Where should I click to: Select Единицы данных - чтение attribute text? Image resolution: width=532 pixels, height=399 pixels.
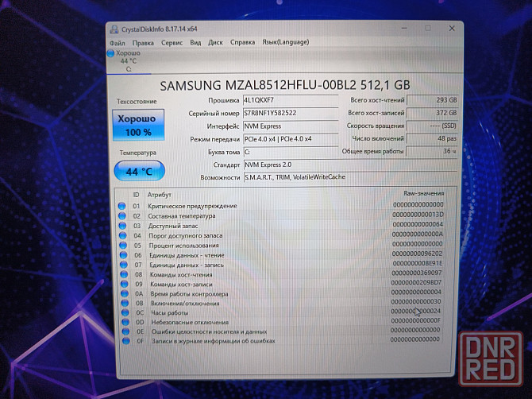[x=187, y=255]
